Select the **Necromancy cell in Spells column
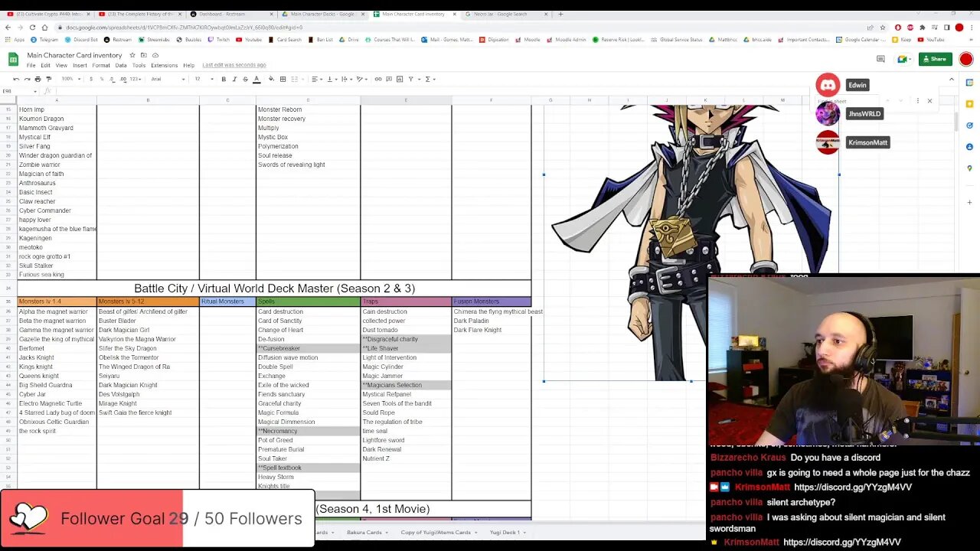The image size is (980, 551). pyautogui.click(x=308, y=431)
